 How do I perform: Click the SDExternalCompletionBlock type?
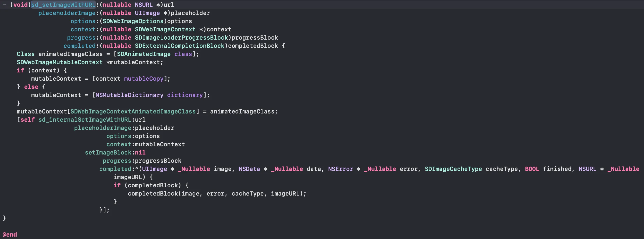tap(180, 46)
